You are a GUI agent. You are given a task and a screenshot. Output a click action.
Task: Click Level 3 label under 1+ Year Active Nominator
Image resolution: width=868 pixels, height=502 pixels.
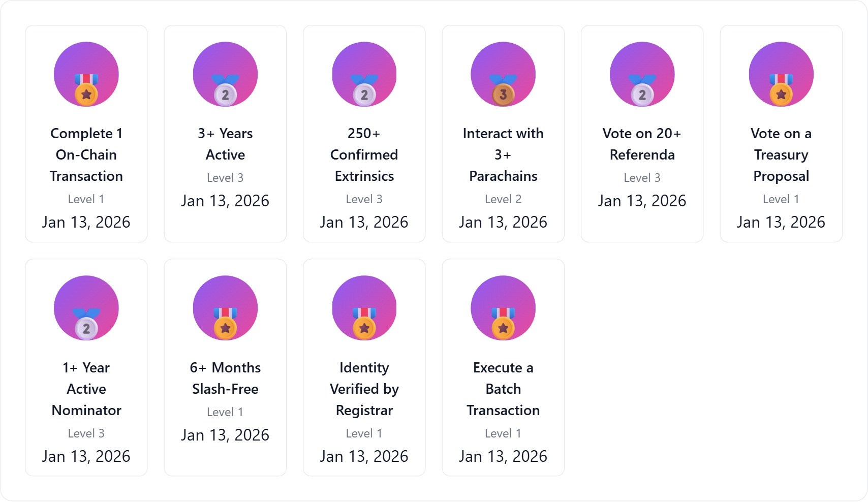click(86, 433)
